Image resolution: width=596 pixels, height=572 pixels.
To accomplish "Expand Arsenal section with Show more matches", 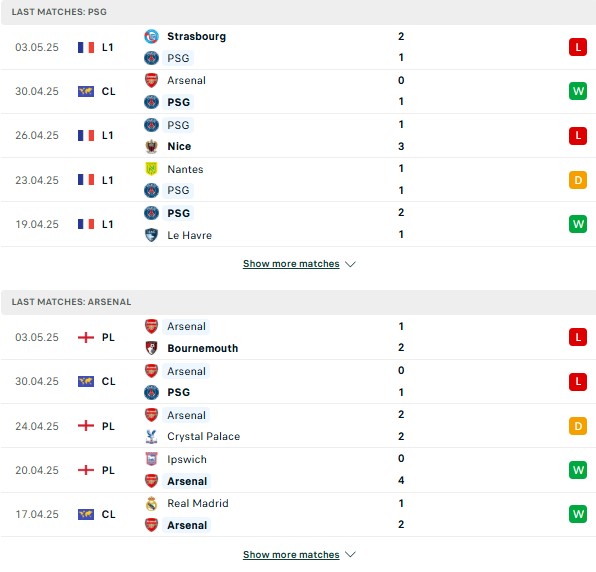I will coord(291,555).
